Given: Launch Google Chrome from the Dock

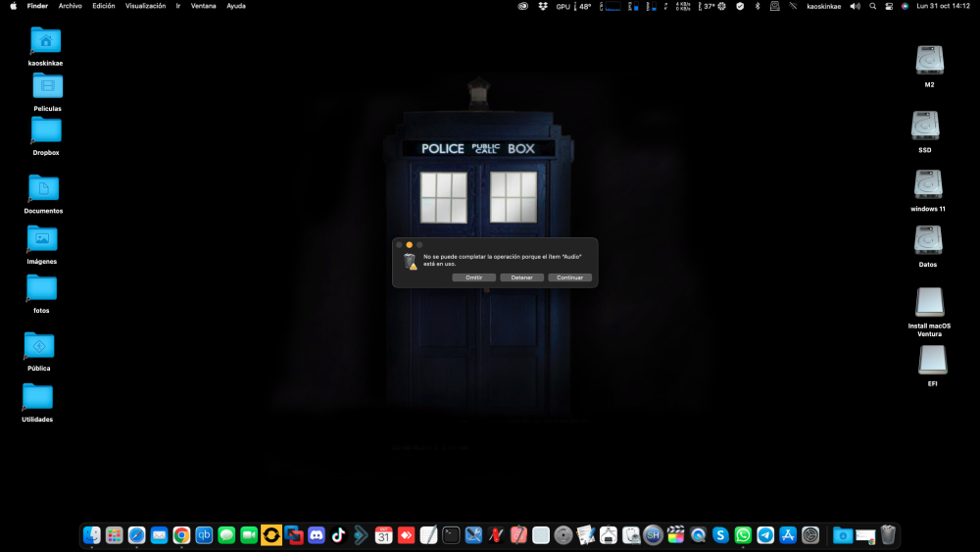Looking at the screenshot, I should point(182,535).
